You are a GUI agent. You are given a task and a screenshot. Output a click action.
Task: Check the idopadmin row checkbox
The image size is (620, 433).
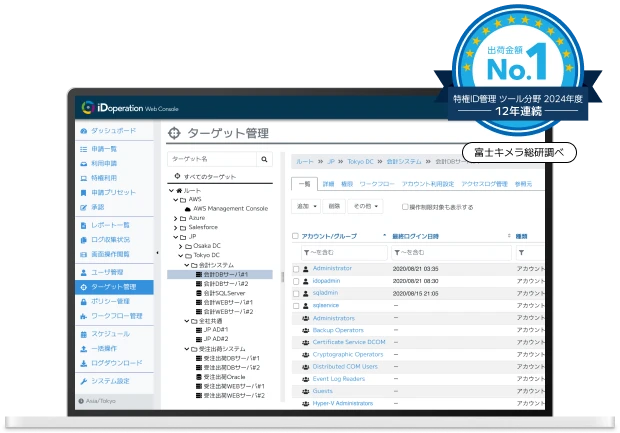296,281
